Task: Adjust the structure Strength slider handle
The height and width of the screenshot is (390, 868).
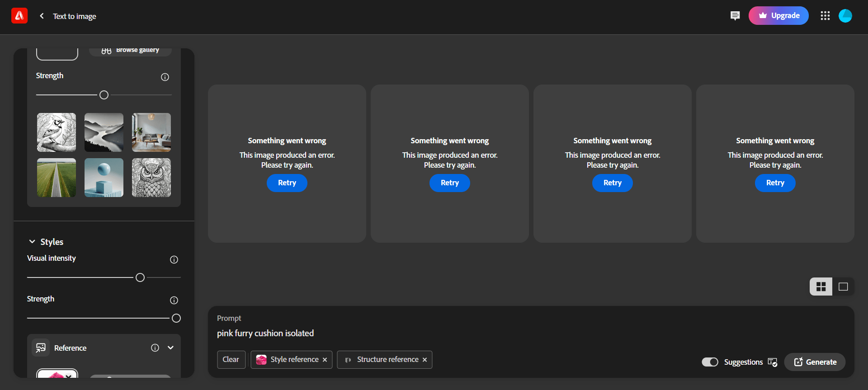Action: [x=104, y=95]
